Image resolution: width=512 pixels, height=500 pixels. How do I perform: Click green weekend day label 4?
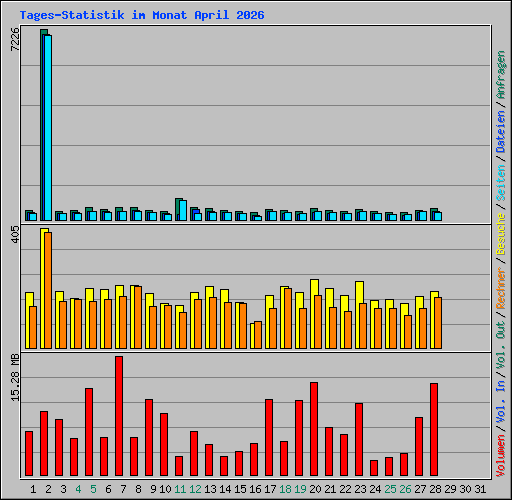point(78,489)
